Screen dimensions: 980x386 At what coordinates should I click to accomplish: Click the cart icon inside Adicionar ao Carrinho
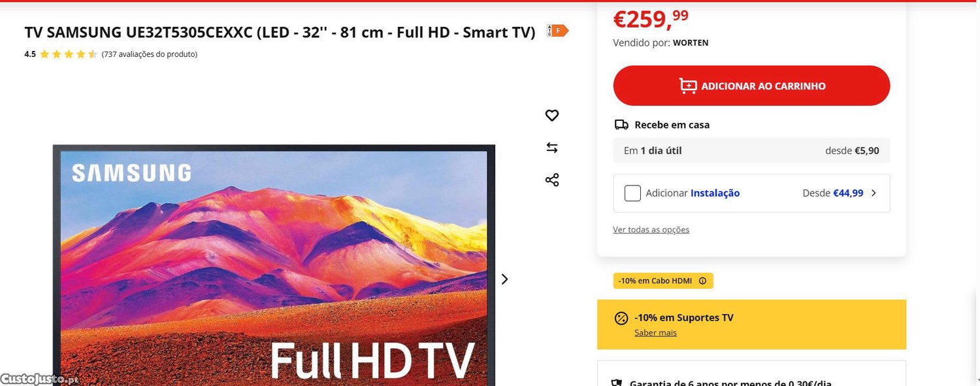688,86
